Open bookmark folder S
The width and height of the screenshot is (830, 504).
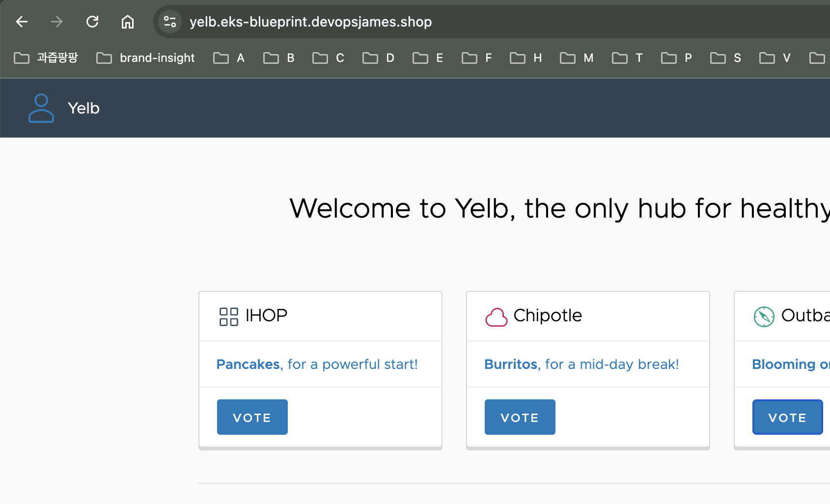click(x=726, y=58)
